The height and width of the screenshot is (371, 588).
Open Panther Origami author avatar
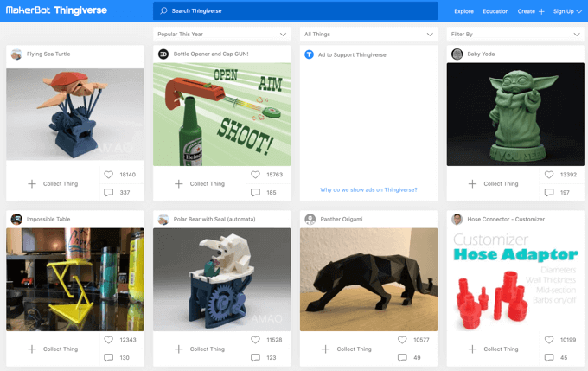pyautogui.click(x=310, y=219)
